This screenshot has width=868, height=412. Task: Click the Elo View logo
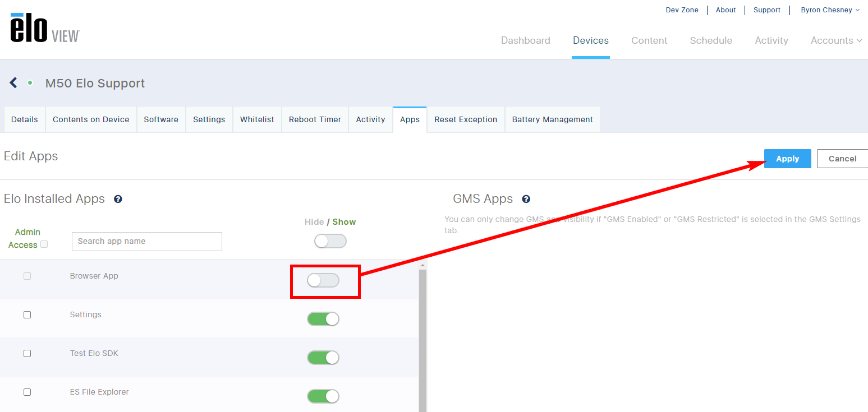(x=45, y=28)
